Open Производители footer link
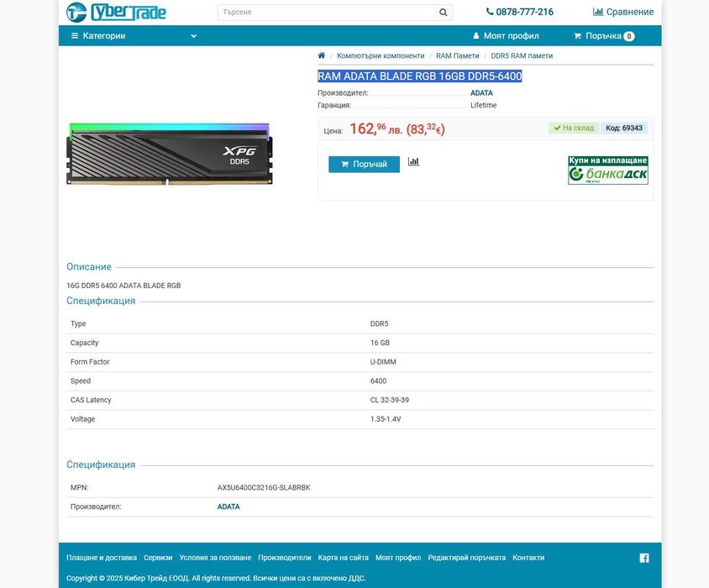The image size is (709, 588). click(x=285, y=558)
